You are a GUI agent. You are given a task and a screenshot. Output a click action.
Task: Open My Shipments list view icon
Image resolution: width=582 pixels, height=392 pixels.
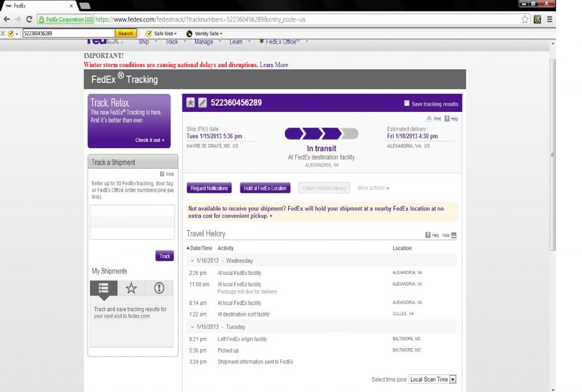pos(103,288)
